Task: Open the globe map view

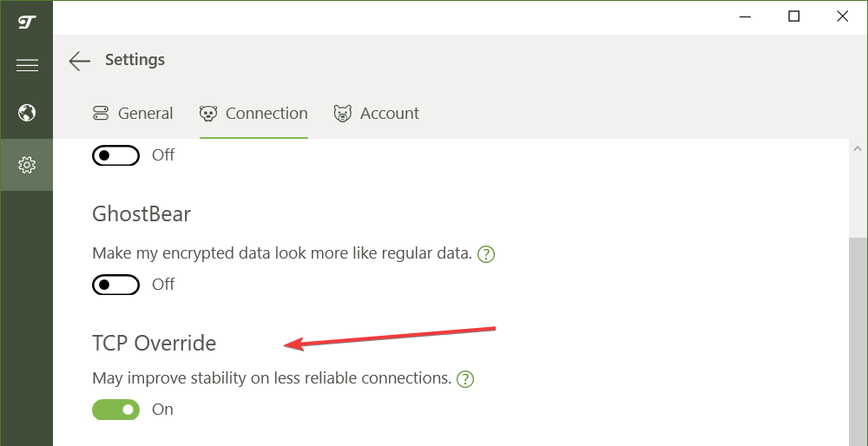Action: (27, 113)
